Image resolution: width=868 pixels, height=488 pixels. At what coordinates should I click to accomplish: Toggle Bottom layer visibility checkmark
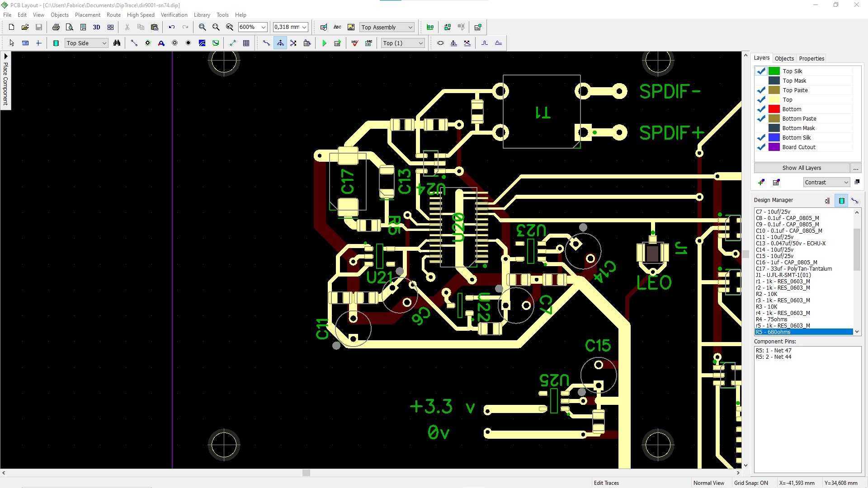click(x=761, y=109)
